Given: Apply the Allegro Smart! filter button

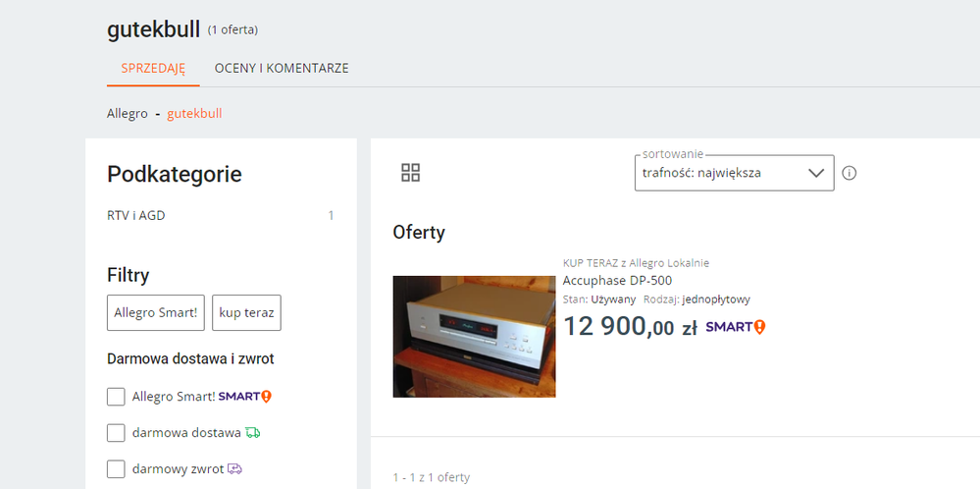Looking at the screenshot, I should pyautogui.click(x=156, y=312).
